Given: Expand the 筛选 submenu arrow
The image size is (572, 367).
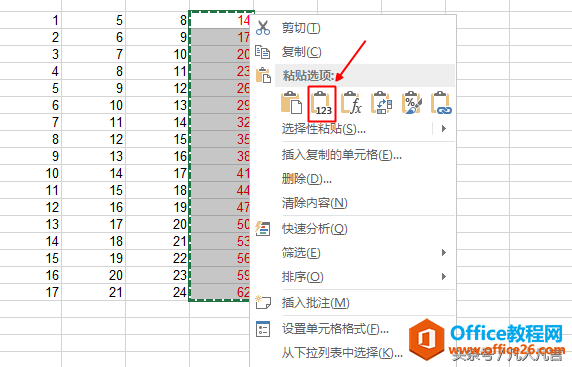Looking at the screenshot, I should click(444, 252).
